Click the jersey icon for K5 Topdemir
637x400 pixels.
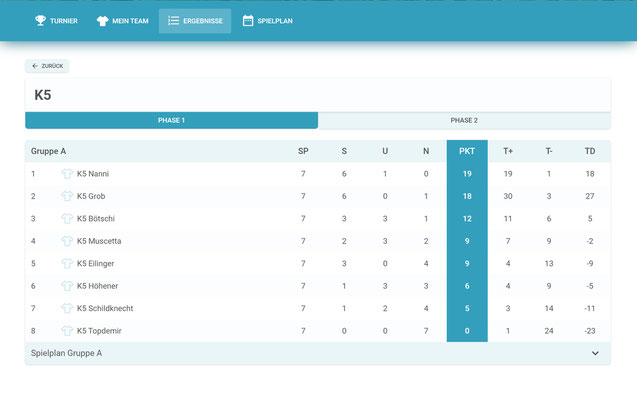(x=67, y=331)
